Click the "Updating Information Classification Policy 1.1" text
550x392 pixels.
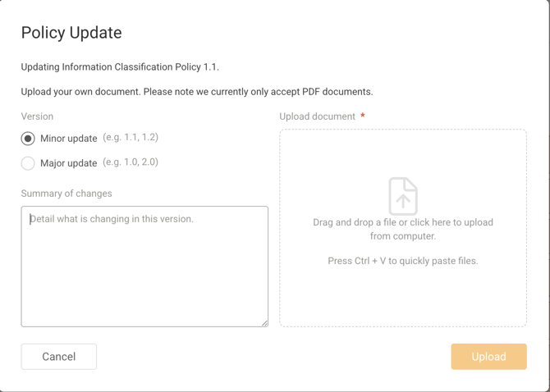[x=120, y=67]
